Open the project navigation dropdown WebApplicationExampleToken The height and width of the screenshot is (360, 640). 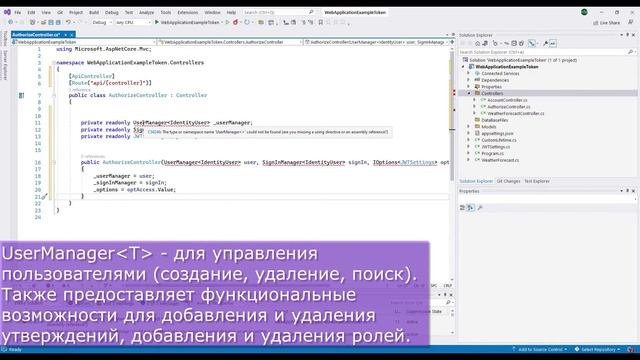(x=84, y=42)
